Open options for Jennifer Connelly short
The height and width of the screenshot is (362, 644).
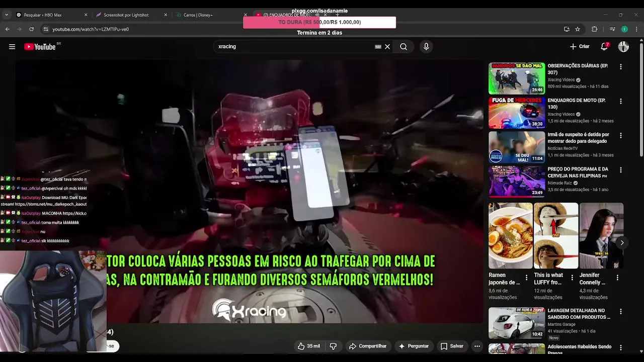coord(617,278)
